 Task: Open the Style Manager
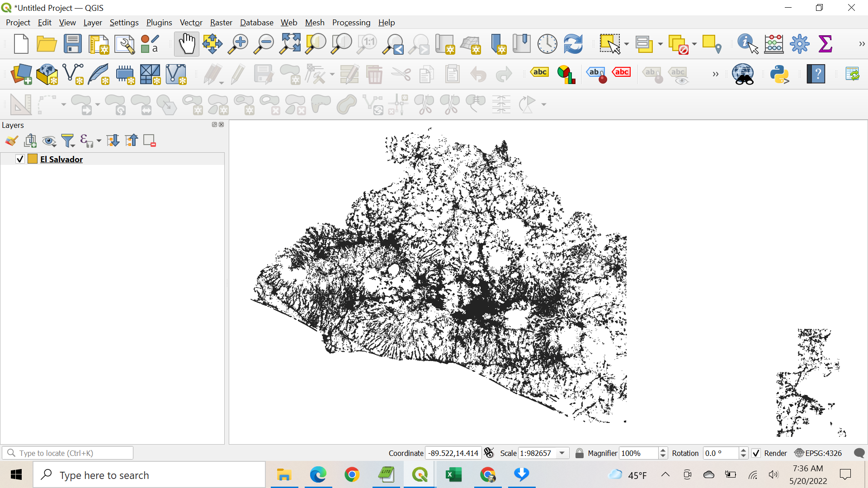click(149, 44)
